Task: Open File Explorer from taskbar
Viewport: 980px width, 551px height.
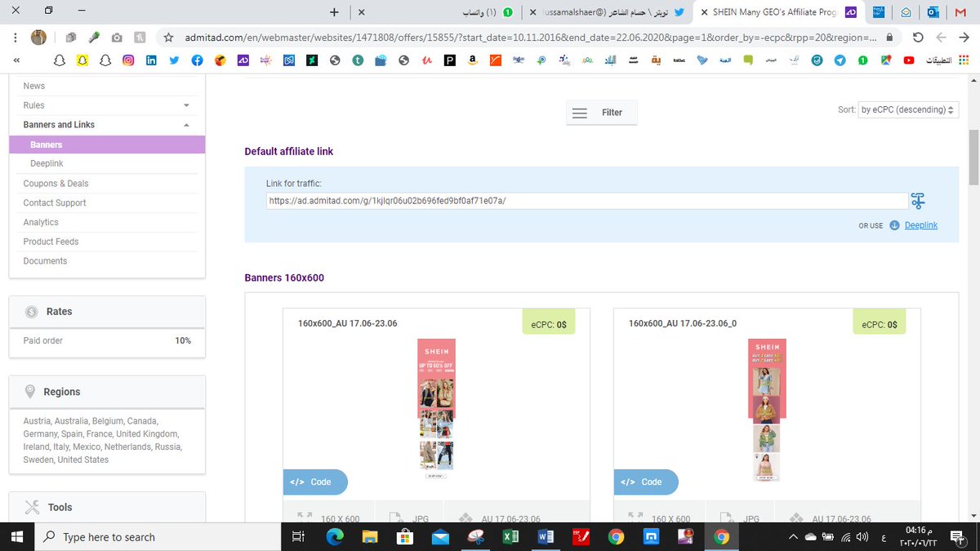Action: coord(370,537)
